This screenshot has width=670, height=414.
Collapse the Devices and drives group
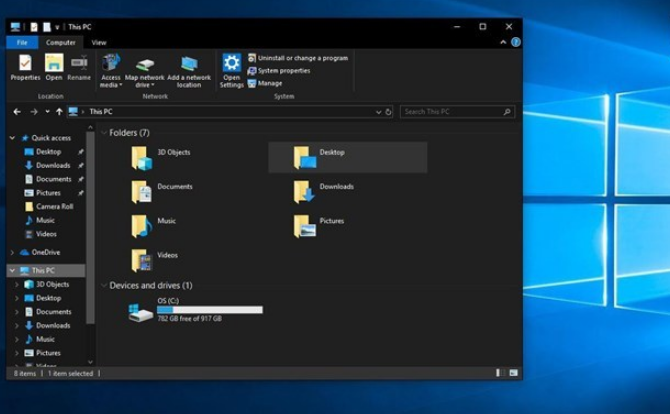pos(104,285)
